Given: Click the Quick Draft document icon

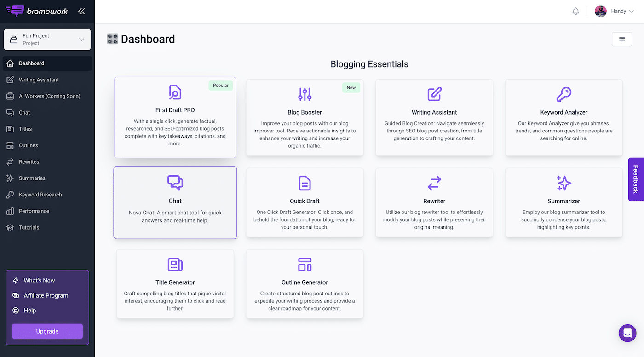Looking at the screenshot, I should (305, 183).
